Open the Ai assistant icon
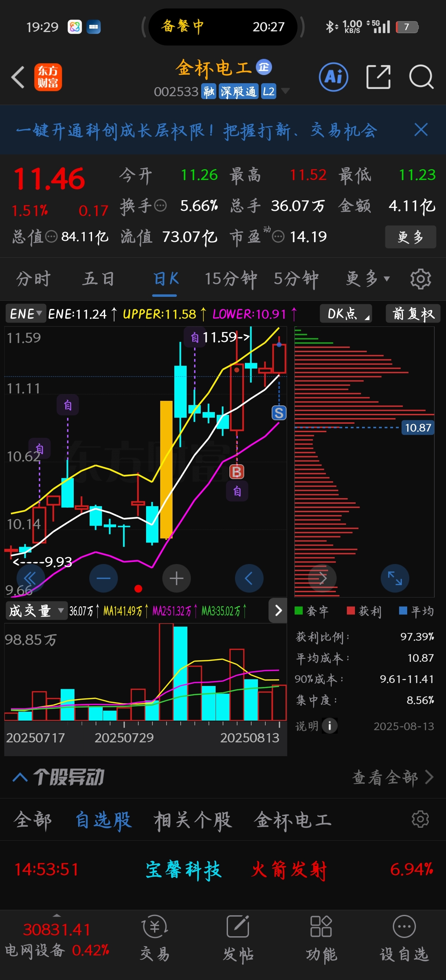446x980 pixels. point(333,77)
